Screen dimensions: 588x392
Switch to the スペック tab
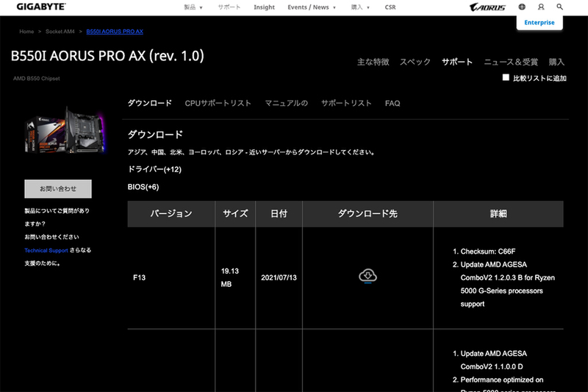(x=415, y=62)
